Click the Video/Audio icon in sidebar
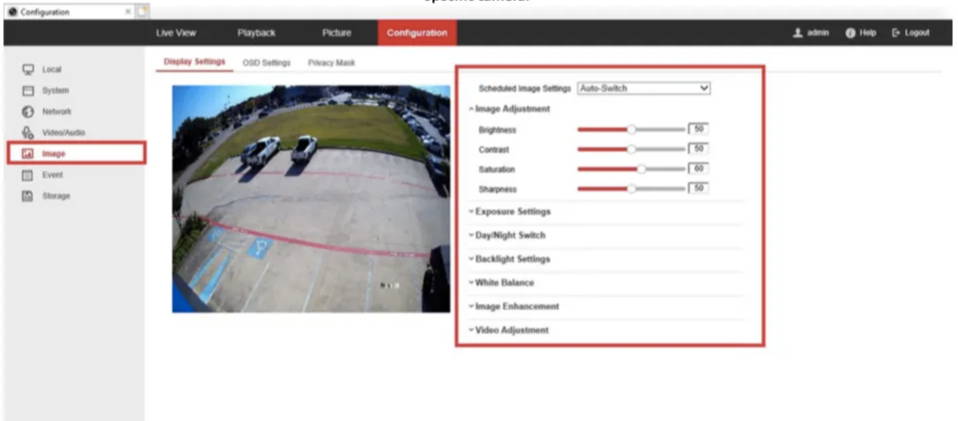Viewport: 958px width, 421px height. pyautogui.click(x=27, y=133)
